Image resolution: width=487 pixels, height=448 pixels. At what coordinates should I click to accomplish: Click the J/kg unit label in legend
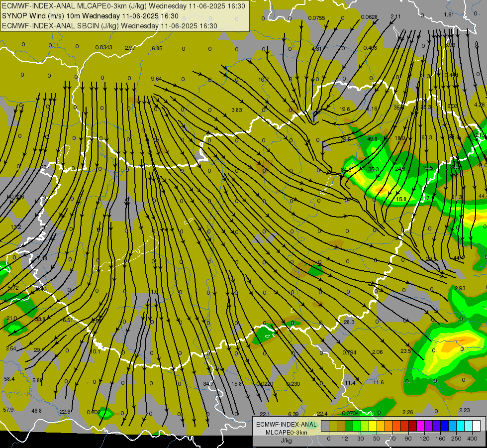pos(287,441)
